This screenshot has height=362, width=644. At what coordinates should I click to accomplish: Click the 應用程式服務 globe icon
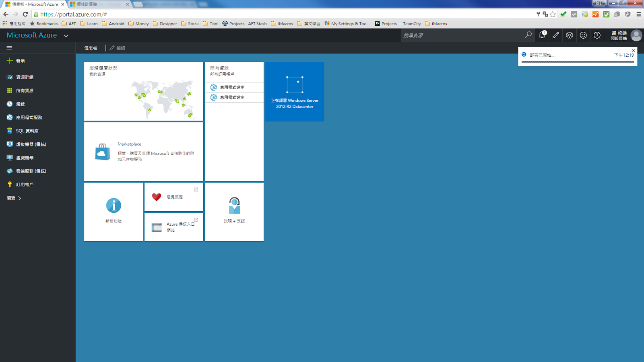coord(10,117)
